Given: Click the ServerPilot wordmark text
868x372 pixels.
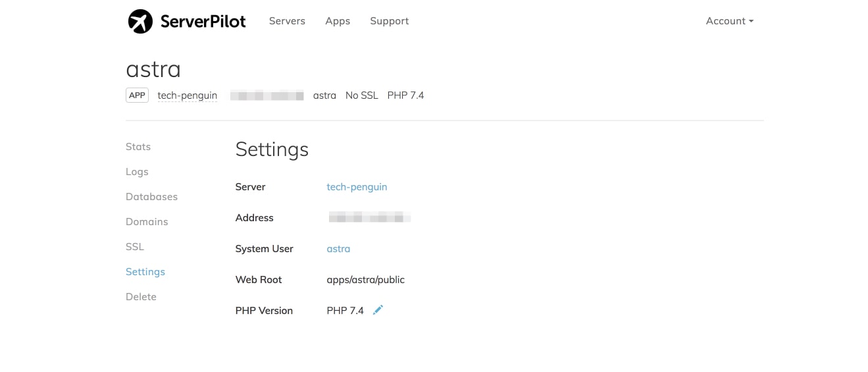Looking at the screenshot, I should [203, 21].
